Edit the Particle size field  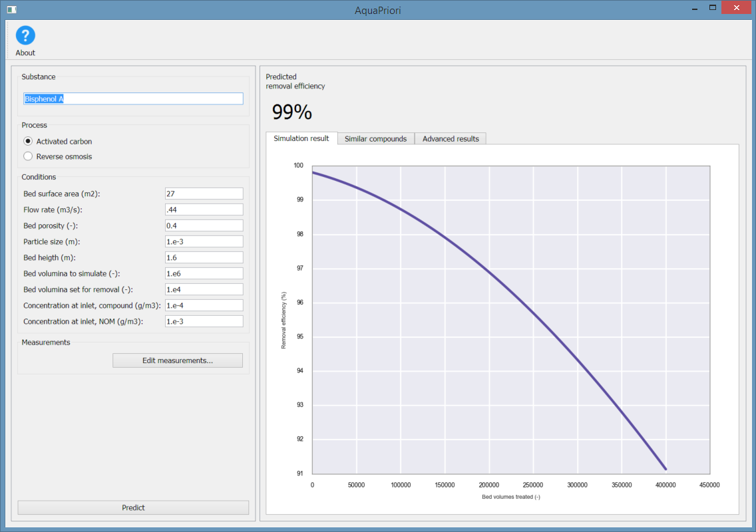point(204,241)
